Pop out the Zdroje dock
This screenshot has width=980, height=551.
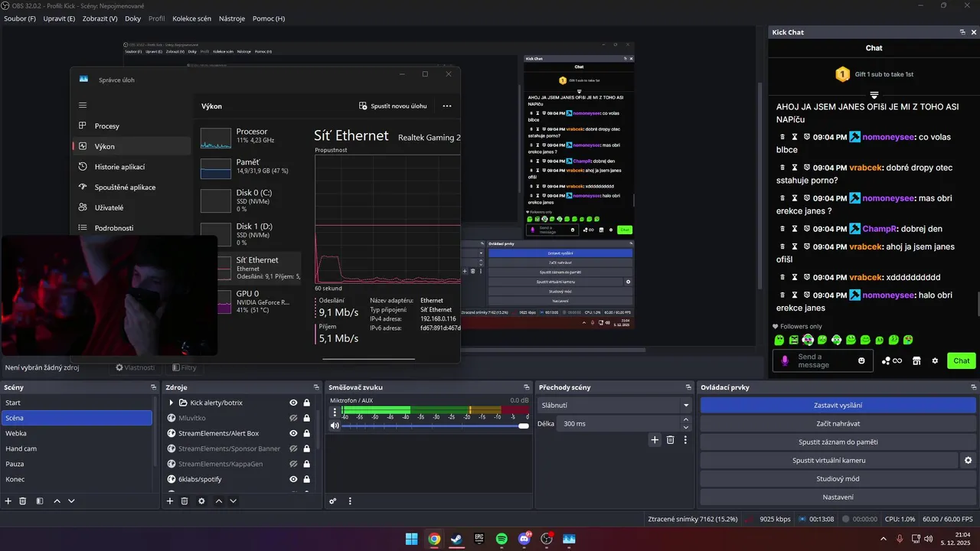tap(316, 387)
